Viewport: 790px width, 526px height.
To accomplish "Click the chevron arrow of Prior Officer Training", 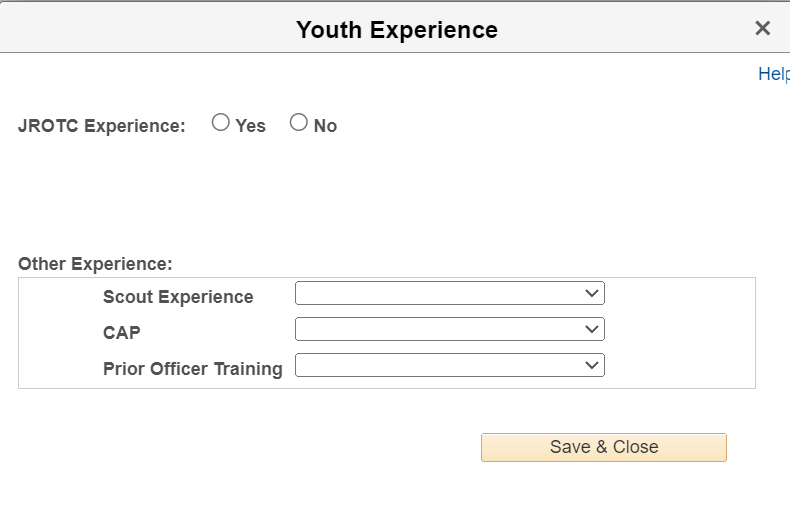I will coord(592,365).
